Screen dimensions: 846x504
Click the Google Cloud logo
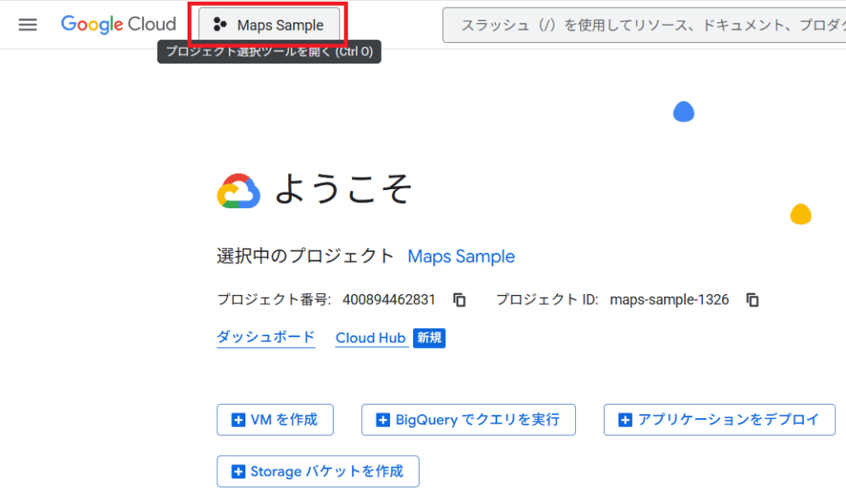(118, 25)
